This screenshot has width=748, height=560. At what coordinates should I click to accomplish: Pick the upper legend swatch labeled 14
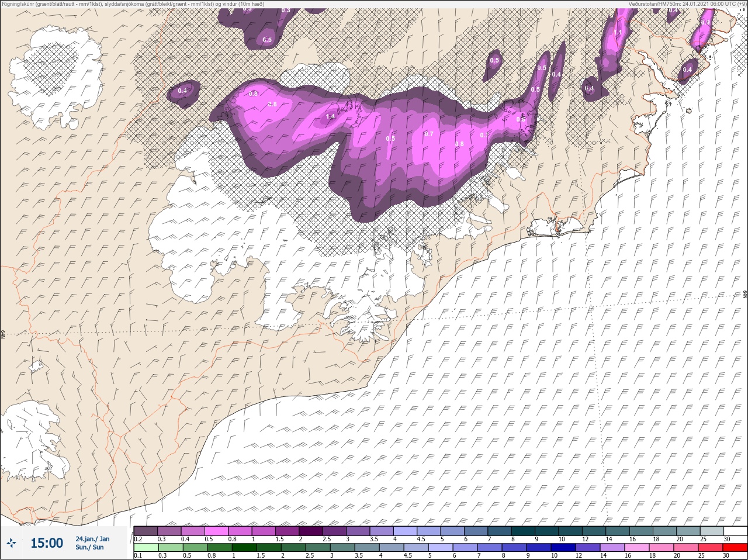[x=618, y=531]
